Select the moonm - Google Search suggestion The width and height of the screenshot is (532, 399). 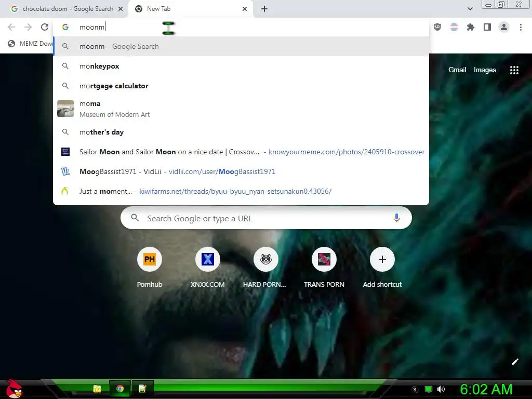coord(241,46)
